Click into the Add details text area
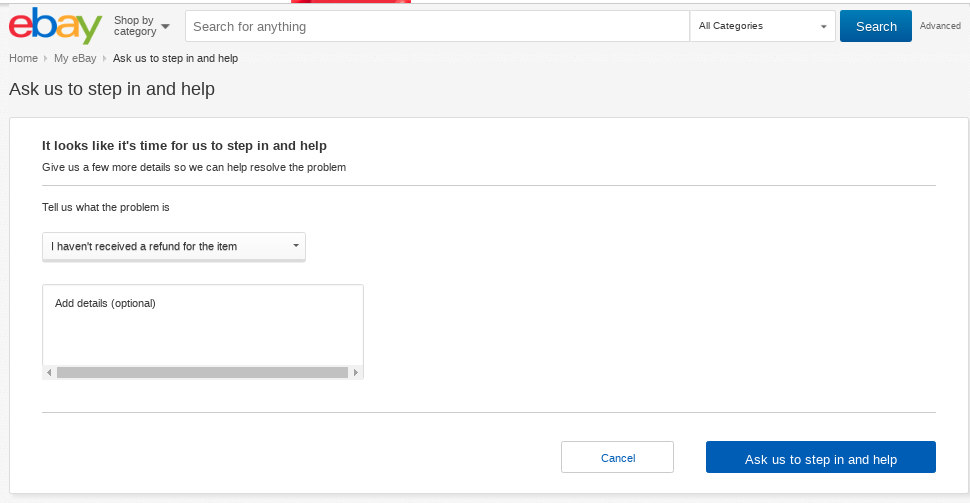 (x=202, y=325)
